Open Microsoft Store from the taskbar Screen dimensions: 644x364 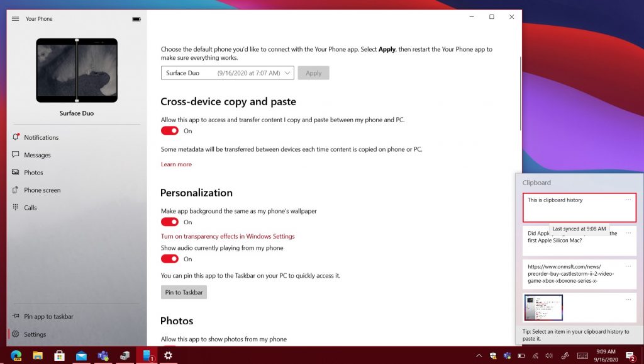coord(60,355)
